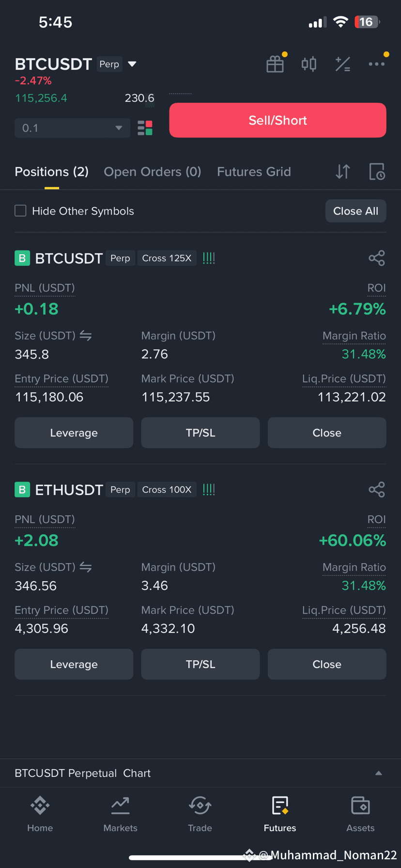401x868 pixels.
Task: Open the gift rewards icon
Action: click(275, 64)
